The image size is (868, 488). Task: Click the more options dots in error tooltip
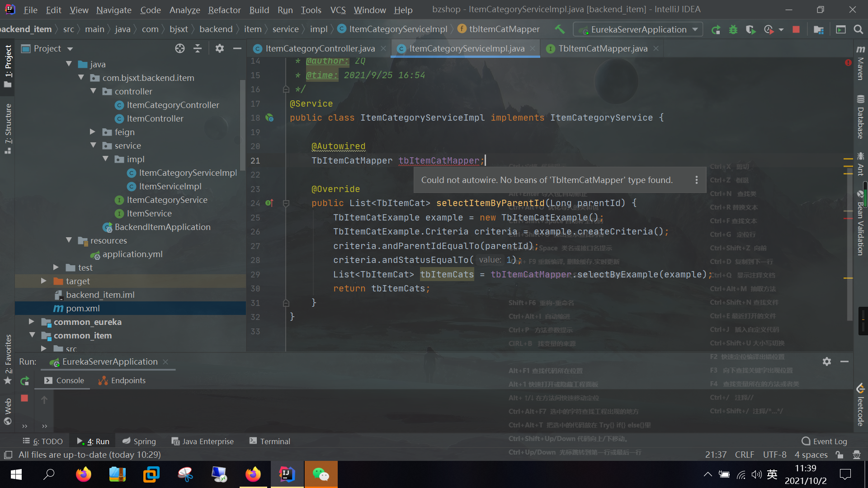697,180
